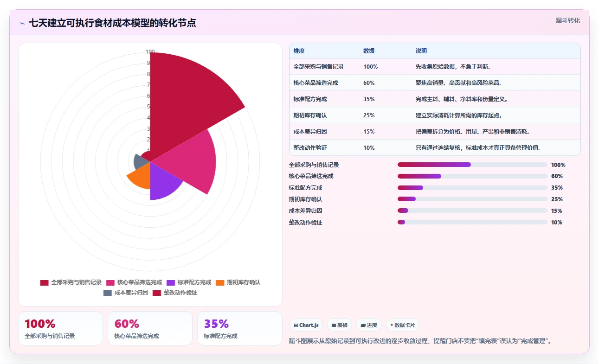Click the description 先收集原始数据，不急于判断。
The width and height of the screenshot is (599, 364).
pos(453,67)
